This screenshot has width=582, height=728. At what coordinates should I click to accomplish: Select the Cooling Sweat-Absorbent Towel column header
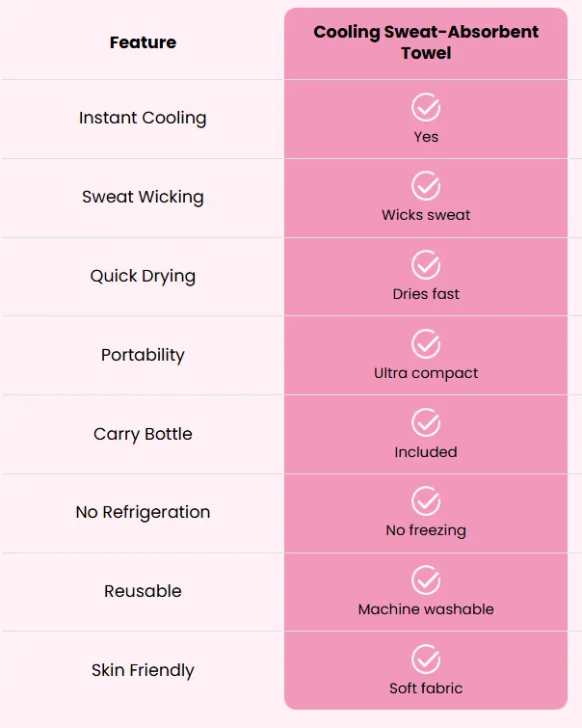pyautogui.click(x=426, y=42)
